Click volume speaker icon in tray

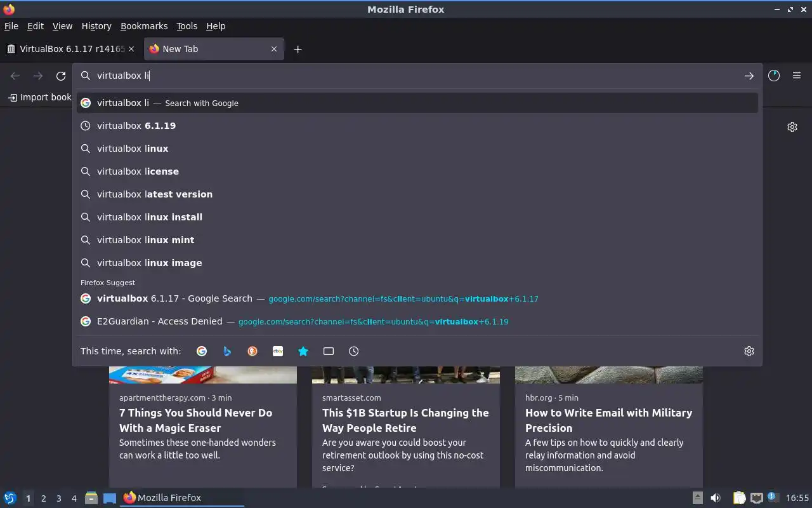coord(716,498)
